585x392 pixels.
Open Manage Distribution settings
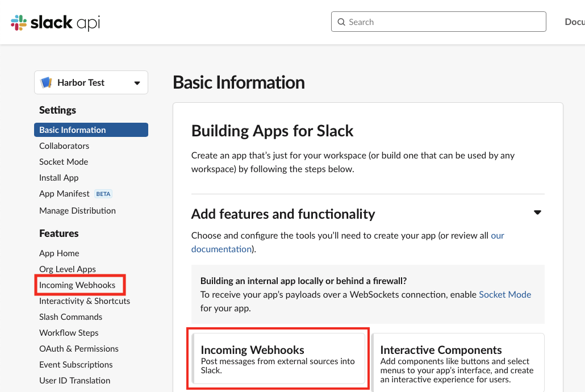click(x=78, y=211)
